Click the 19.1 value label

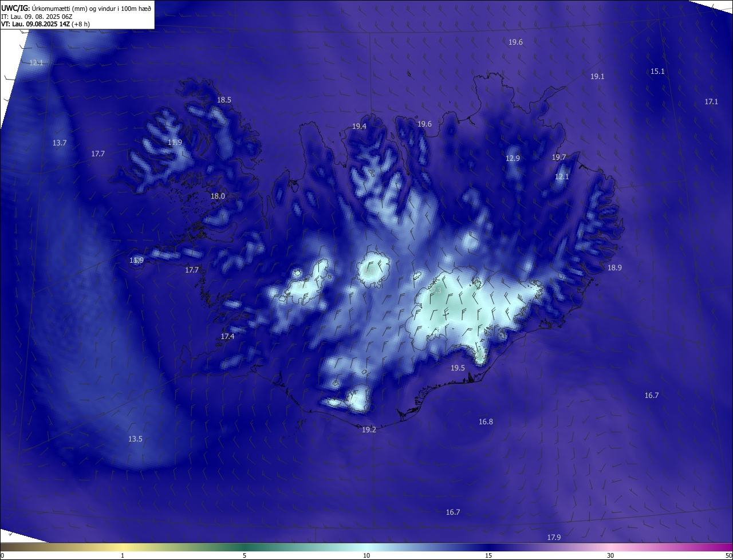(597, 76)
